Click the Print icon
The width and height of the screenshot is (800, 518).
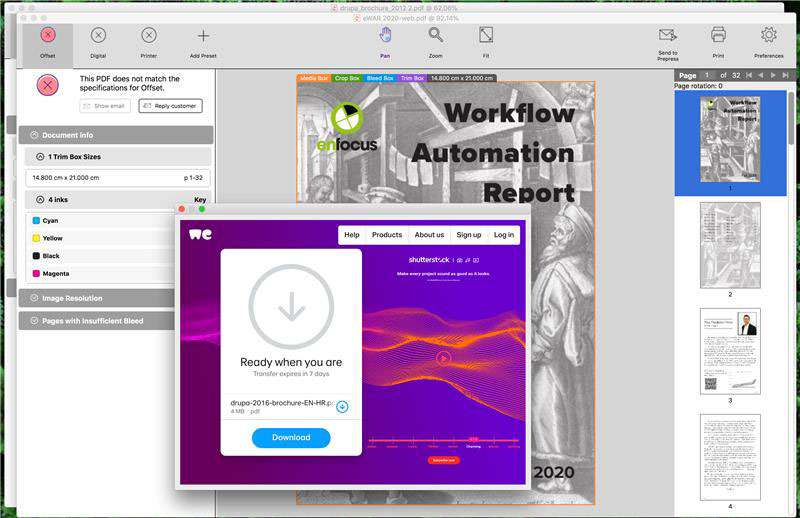718,35
